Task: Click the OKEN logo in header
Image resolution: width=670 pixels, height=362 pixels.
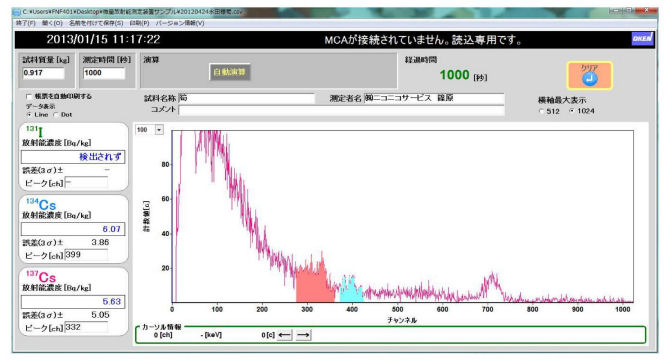Action: pyautogui.click(x=642, y=39)
